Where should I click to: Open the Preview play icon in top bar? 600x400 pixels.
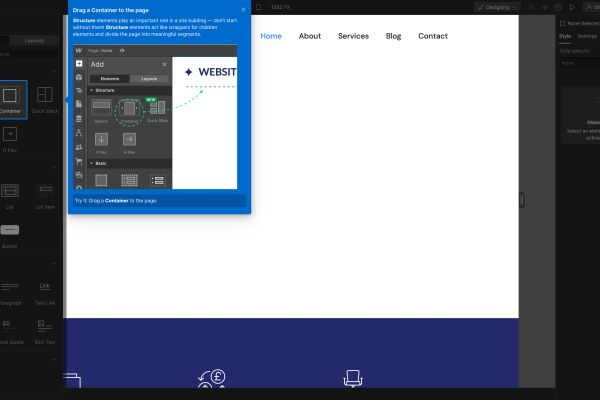point(572,7)
